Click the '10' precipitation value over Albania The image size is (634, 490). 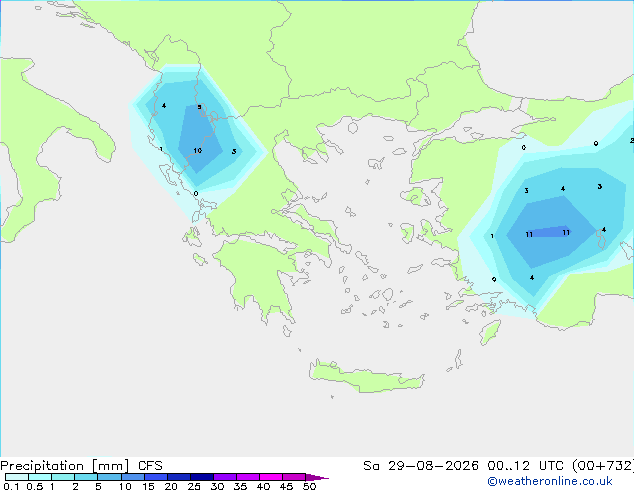click(197, 151)
